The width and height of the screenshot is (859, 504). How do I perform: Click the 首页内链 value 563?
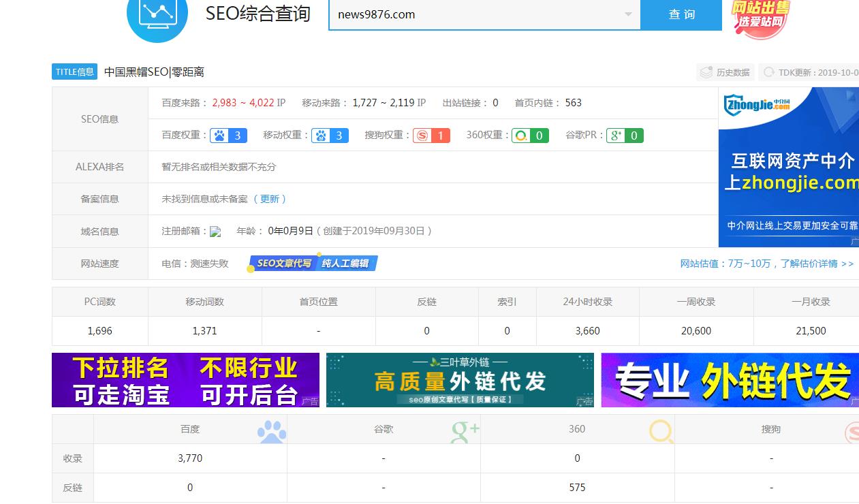pos(574,103)
